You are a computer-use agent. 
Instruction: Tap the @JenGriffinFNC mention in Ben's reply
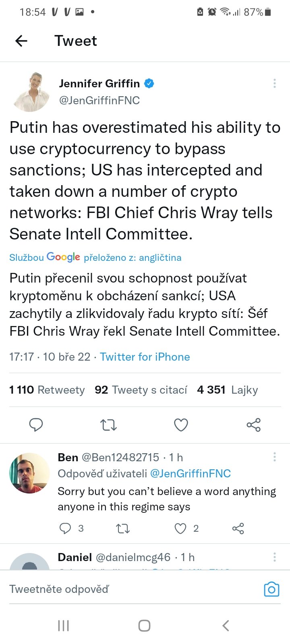(x=190, y=473)
